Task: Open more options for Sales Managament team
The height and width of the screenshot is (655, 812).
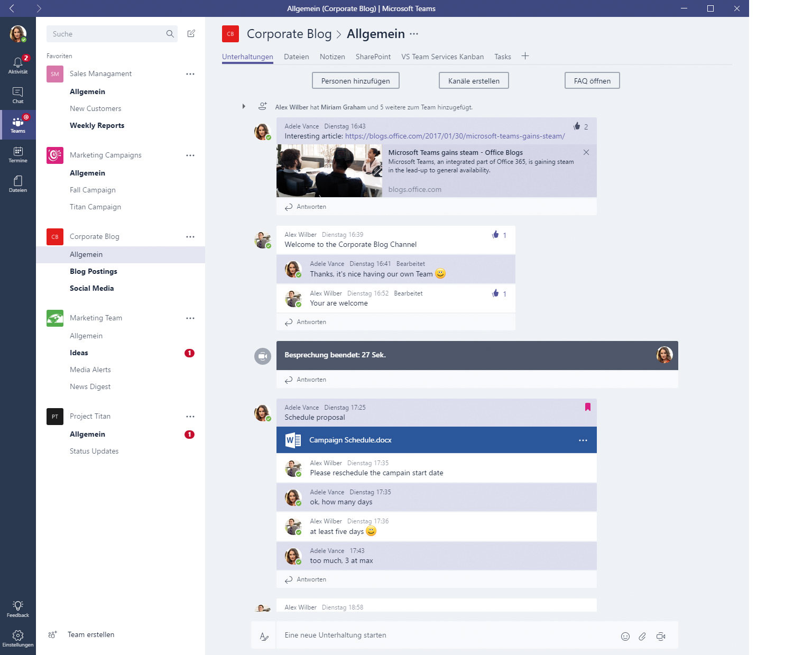Action: pos(190,74)
